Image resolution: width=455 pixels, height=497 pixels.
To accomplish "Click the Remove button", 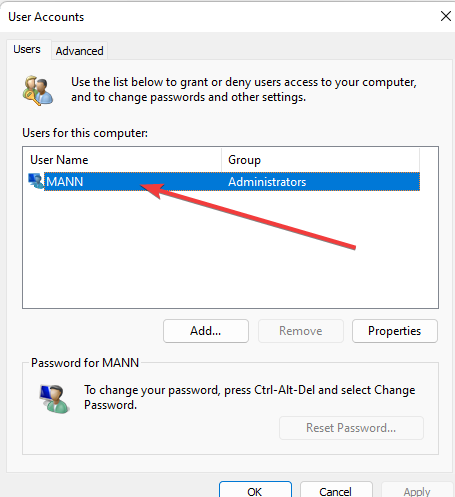I will click(301, 331).
